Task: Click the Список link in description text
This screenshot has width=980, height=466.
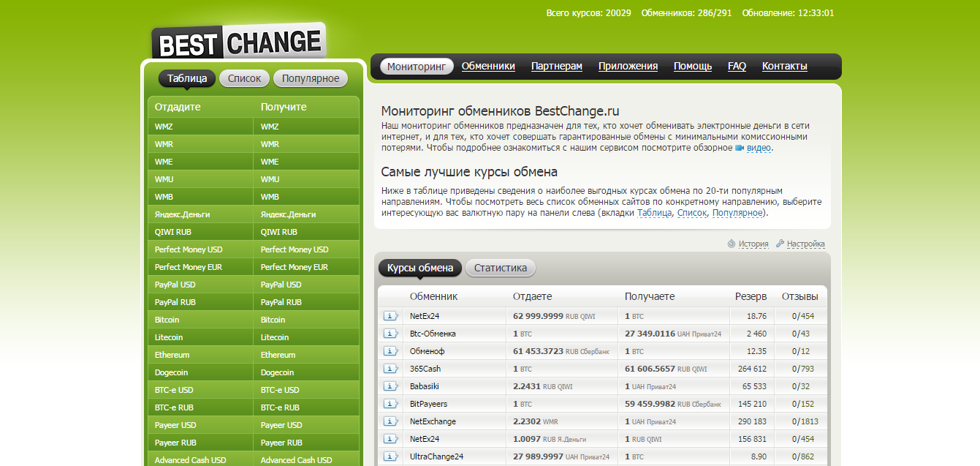Action: tap(692, 213)
